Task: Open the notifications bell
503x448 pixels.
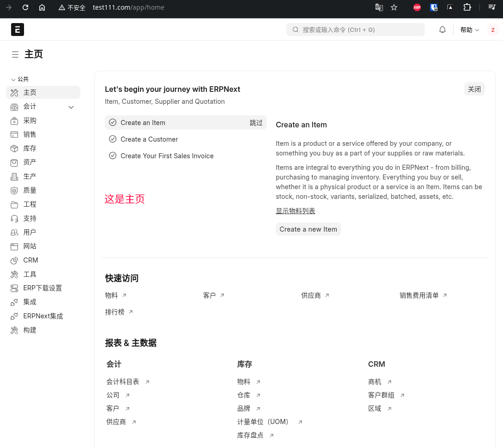Action: pos(442,30)
